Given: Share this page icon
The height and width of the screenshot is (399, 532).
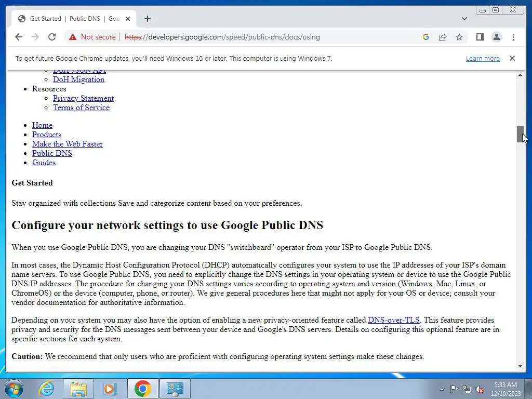Looking at the screenshot, I should point(443,37).
